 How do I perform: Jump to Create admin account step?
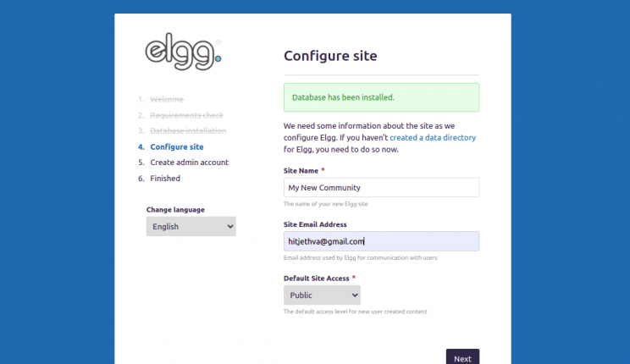pyautogui.click(x=189, y=163)
